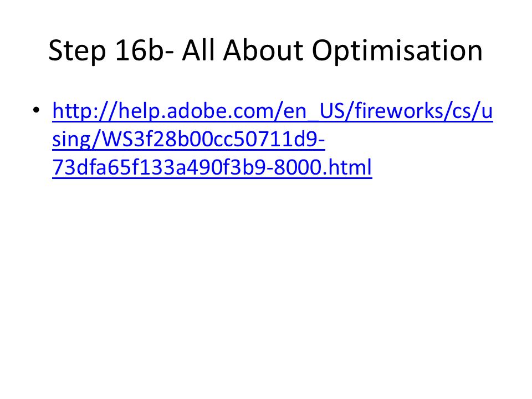Click the word About in the title
Viewport: 532px width, 399px height.
(263, 50)
